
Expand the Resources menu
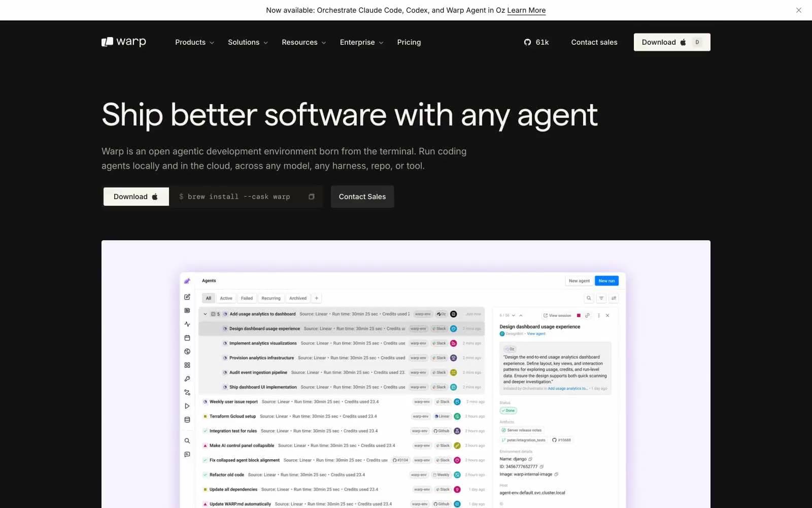pyautogui.click(x=304, y=42)
